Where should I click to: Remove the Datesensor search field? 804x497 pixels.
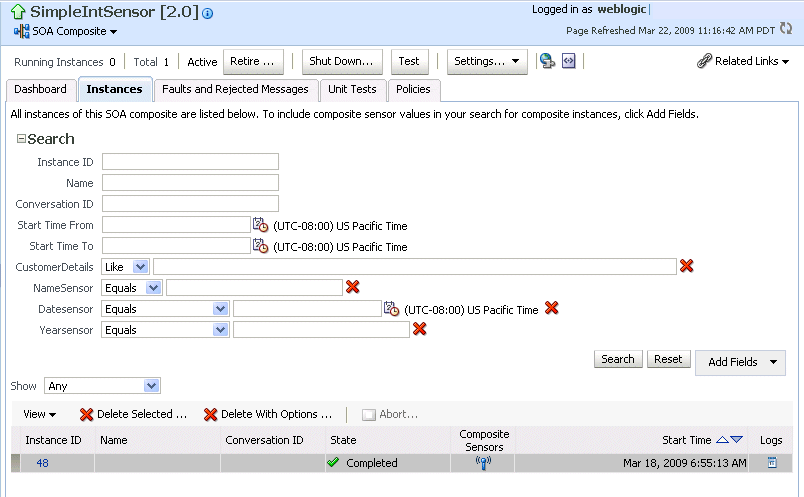coord(552,308)
